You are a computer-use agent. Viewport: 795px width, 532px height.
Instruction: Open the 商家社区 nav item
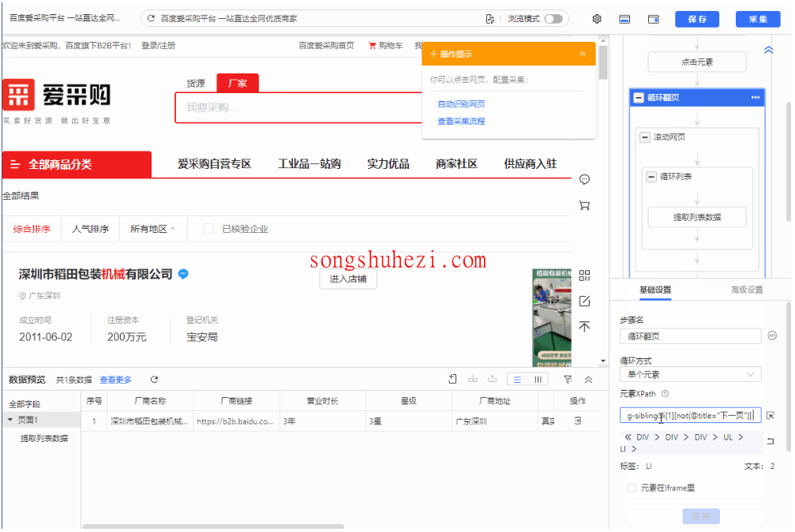tap(456, 164)
